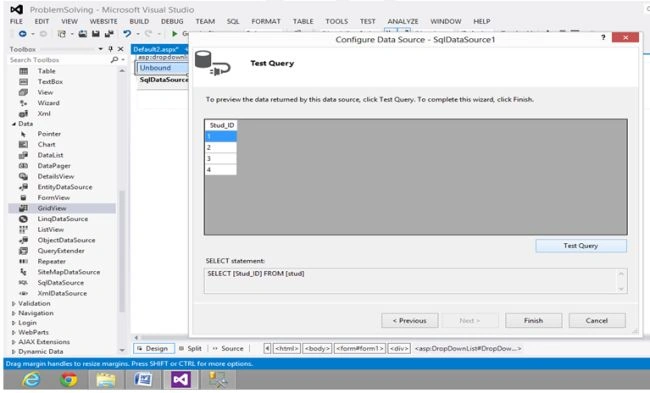Click the Stud_ID column header
Screen dimensions: 650x393
[221, 125]
